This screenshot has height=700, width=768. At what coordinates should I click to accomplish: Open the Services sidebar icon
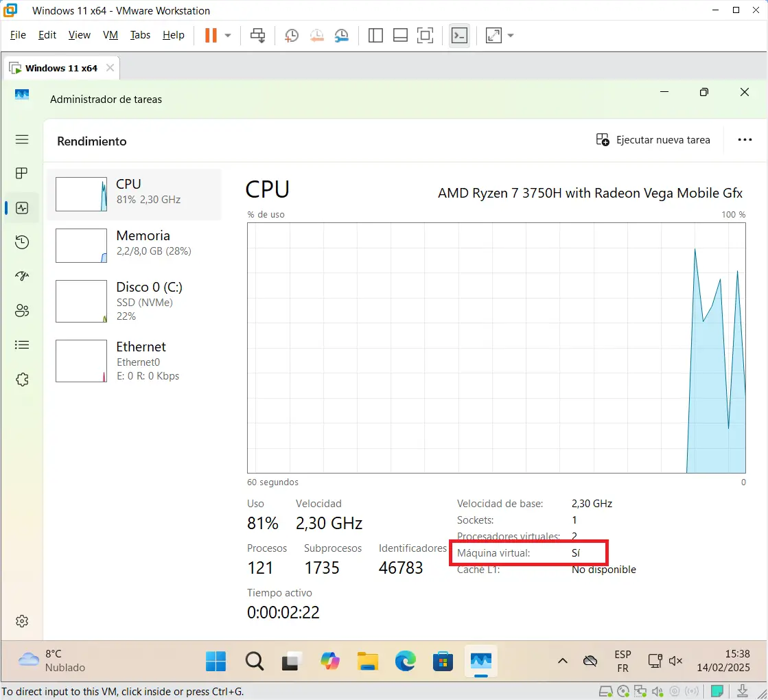(22, 379)
